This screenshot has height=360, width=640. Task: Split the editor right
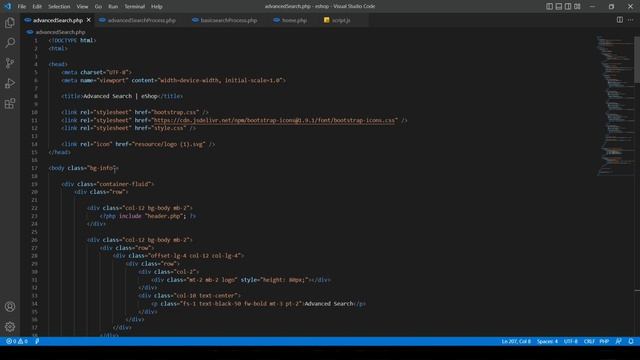[x=620, y=20]
